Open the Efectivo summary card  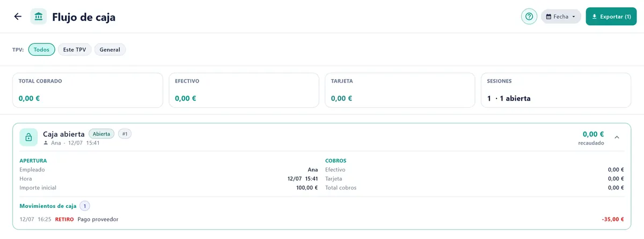[244, 91]
